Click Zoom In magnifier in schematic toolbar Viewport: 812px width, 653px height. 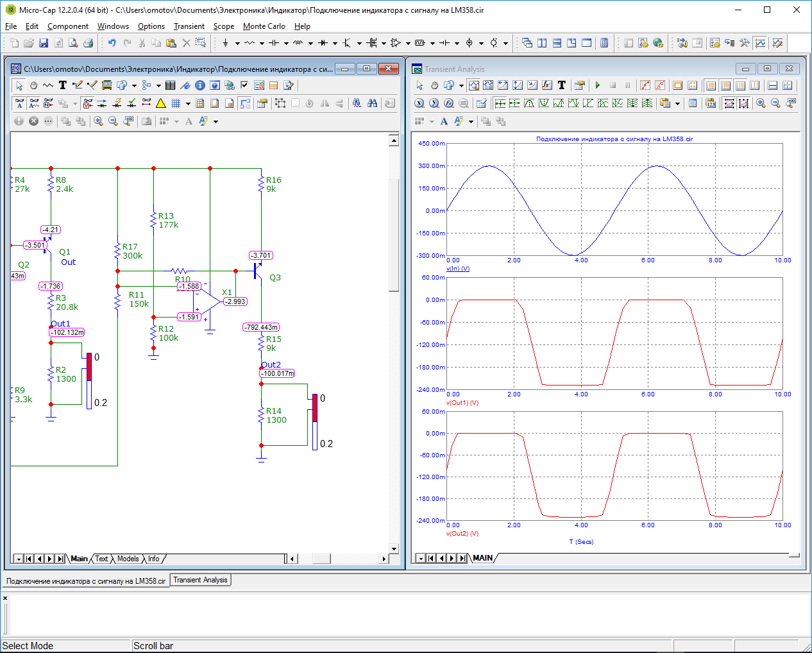coord(98,121)
